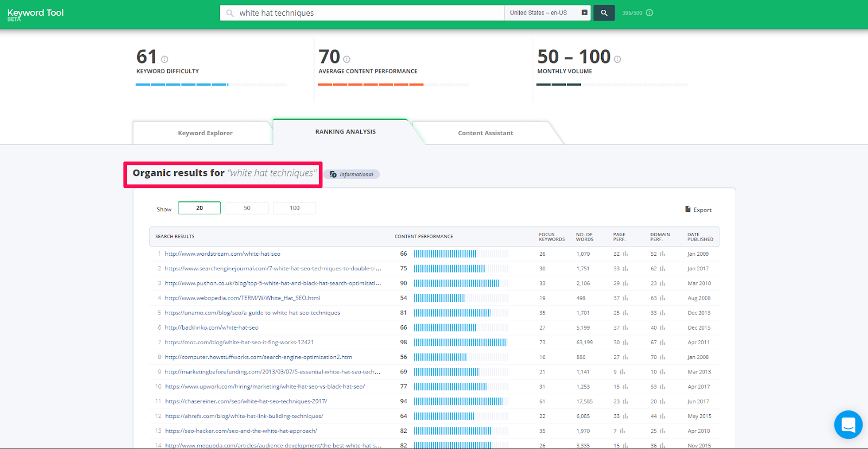This screenshot has height=449, width=868.
Task: Open the ahrefs.com link-building-techniques link
Action: click(x=244, y=416)
